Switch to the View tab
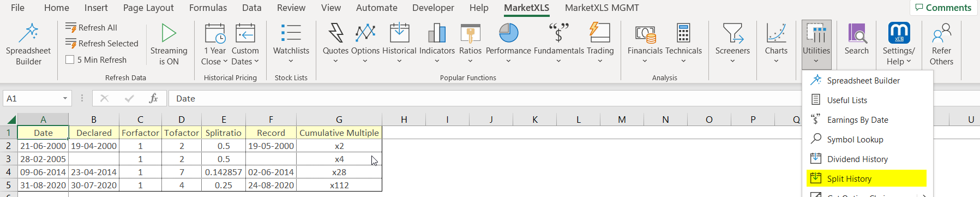This screenshot has height=197, width=980. point(331,8)
